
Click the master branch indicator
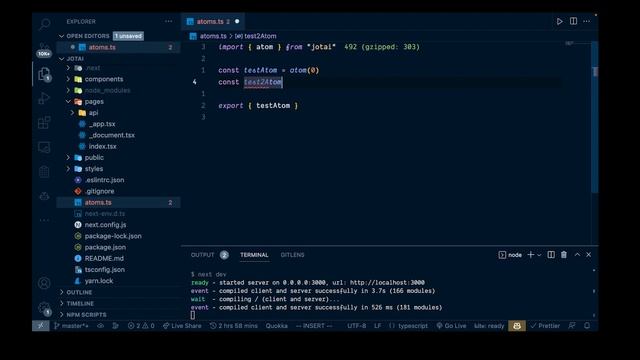71,326
